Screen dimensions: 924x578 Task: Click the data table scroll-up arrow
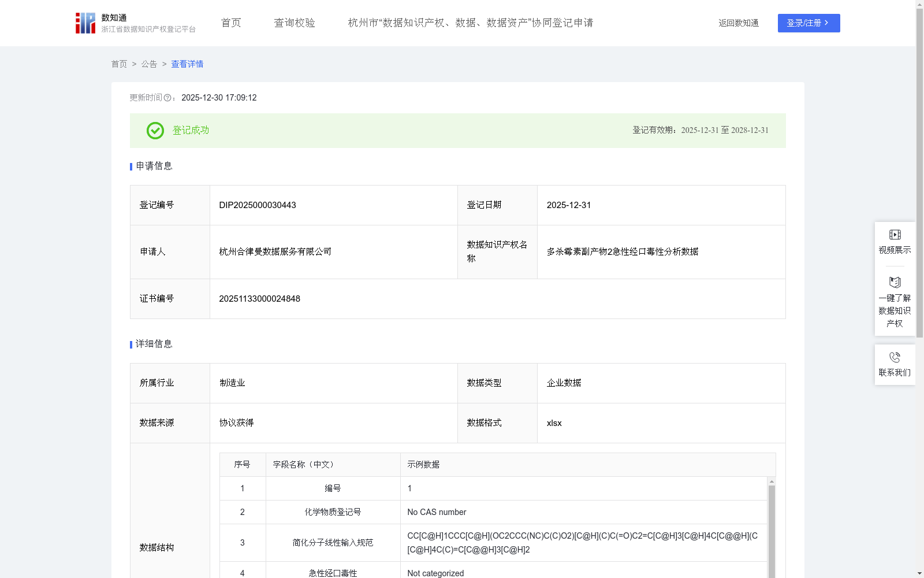pyautogui.click(x=772, y=481)
